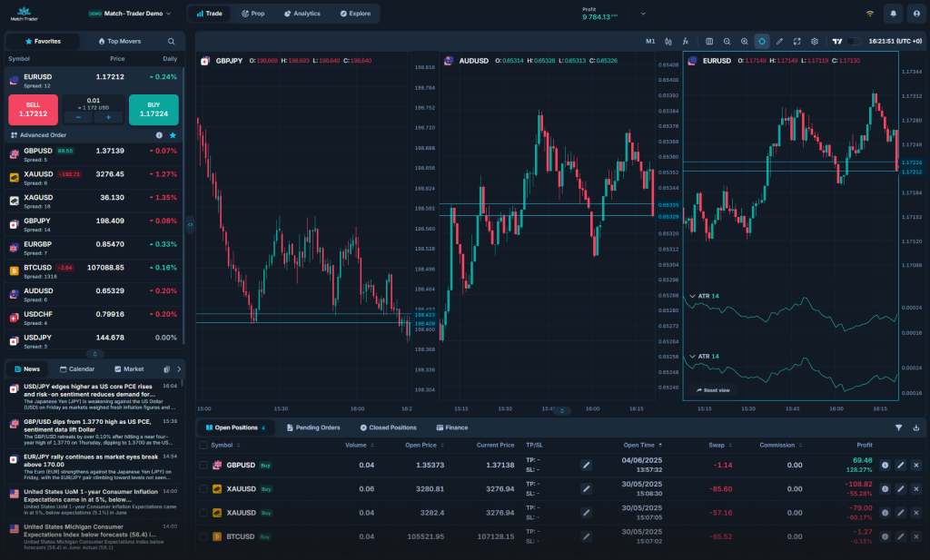The height and width of the screenshot is (560, 930).
Task: Zoom out the chart
Action: pyautogui.click(x=727, y=42)
